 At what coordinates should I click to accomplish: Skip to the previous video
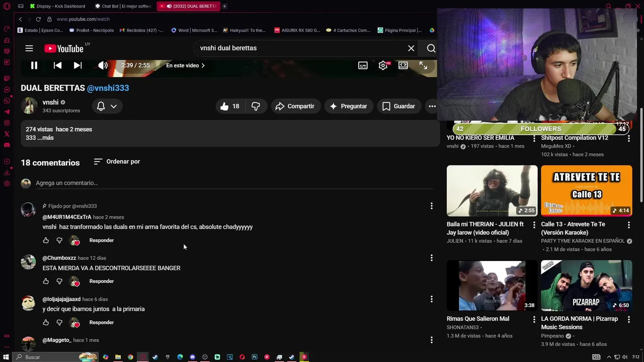(57, 65)
